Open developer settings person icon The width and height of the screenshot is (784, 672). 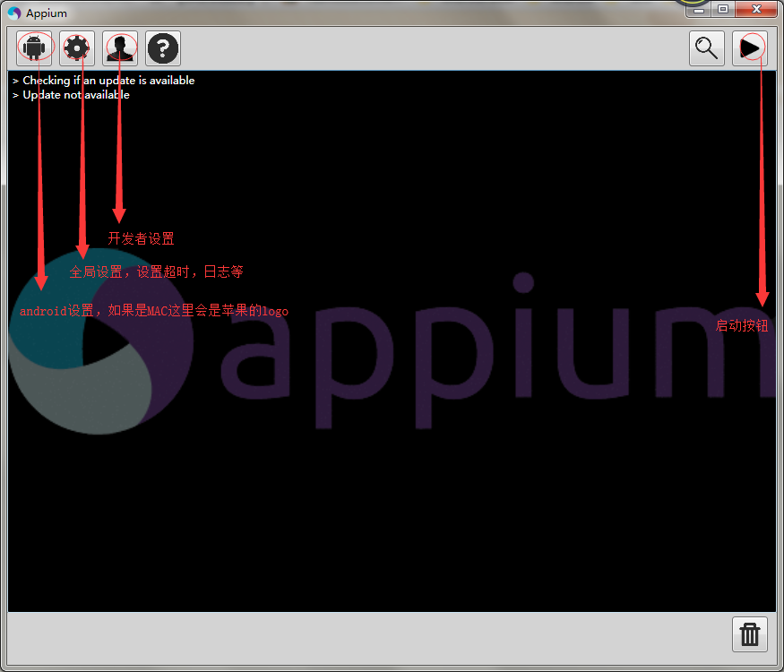(120, 48)
